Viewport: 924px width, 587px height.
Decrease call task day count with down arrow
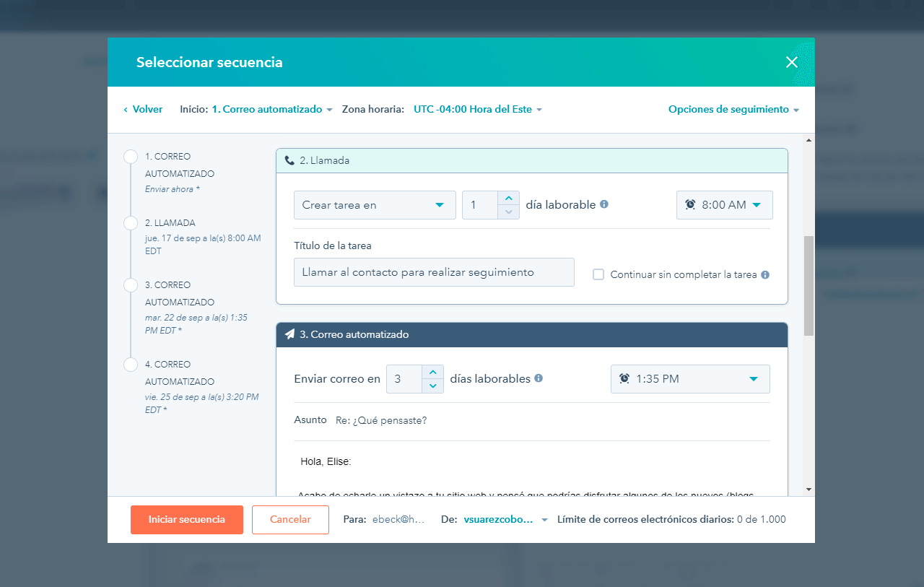pos(509,212)
